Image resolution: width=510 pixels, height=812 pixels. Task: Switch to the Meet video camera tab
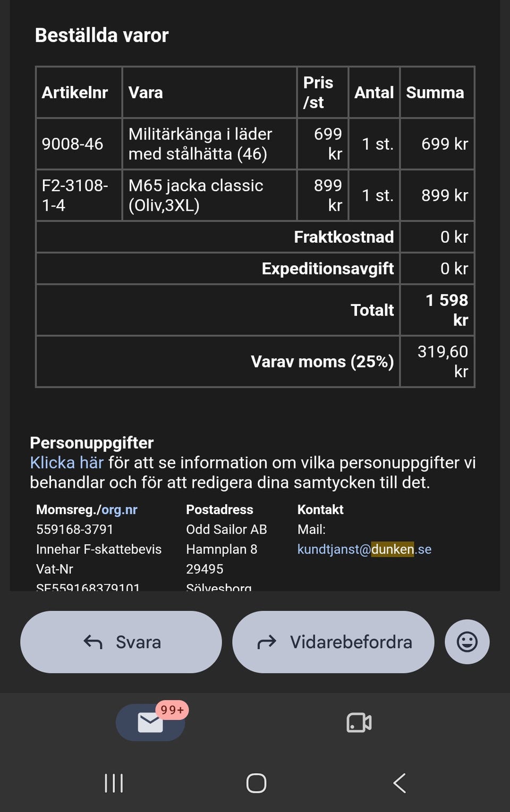pyautogui.click(x=359, y=723)
